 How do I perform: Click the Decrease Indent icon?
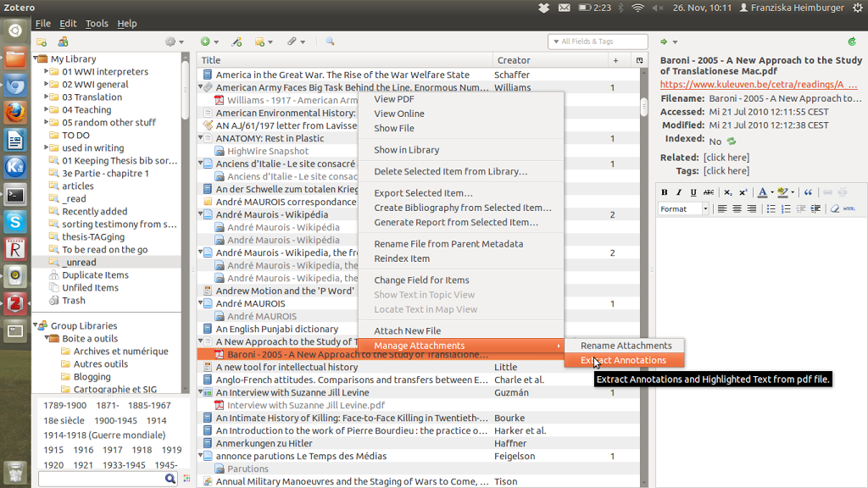pyautogui.click(x=801, y=208)
